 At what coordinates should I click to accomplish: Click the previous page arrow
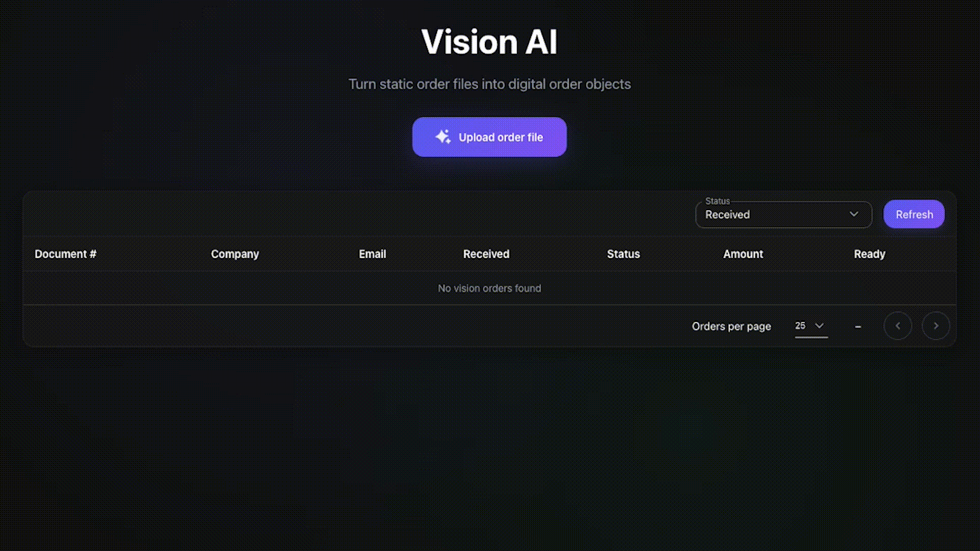click(898, 325)
